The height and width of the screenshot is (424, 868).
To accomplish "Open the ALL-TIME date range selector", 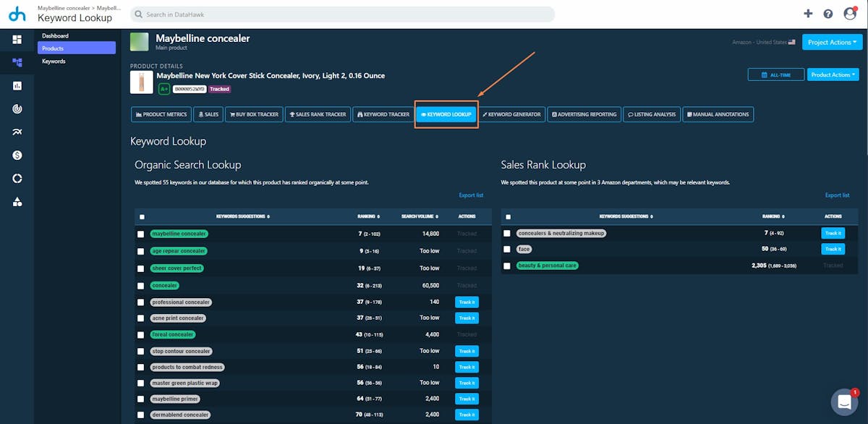I will 775,75.
